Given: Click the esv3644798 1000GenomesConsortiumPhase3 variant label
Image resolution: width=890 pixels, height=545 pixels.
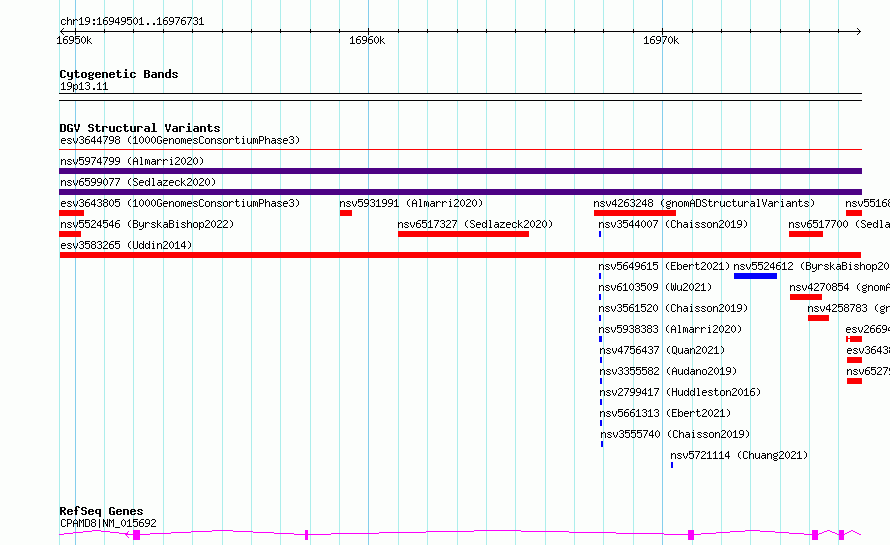Looking at the screenshot, I should tap(180, 140).
